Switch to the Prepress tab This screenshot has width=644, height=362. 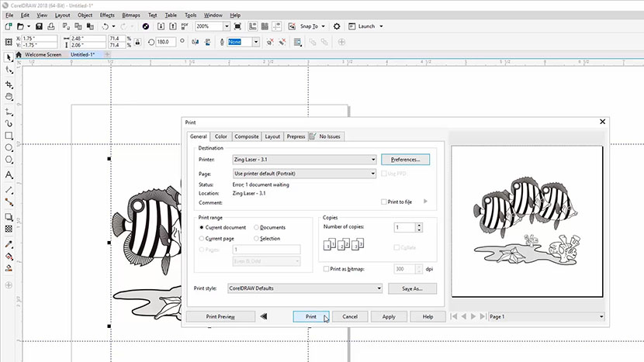tap(296, 136)
